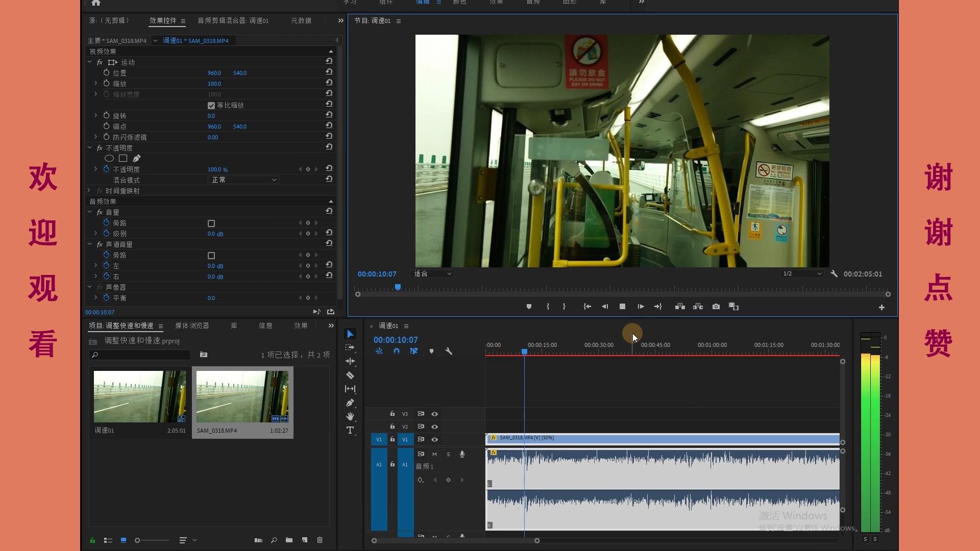This screenshot has height=551, width=980.
Task: Select the Type tool
Action: point(350,431)
